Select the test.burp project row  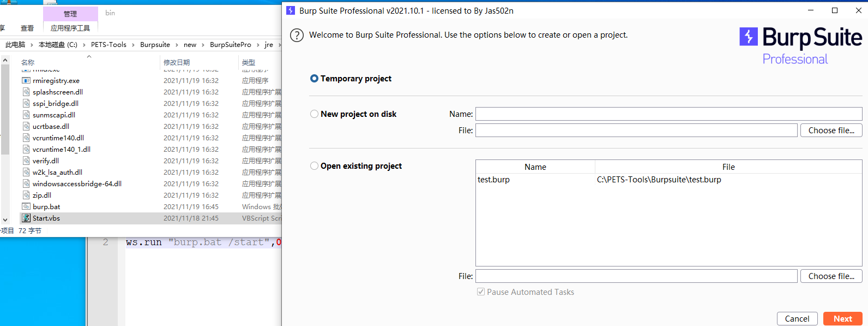click(x=668, y=180)
